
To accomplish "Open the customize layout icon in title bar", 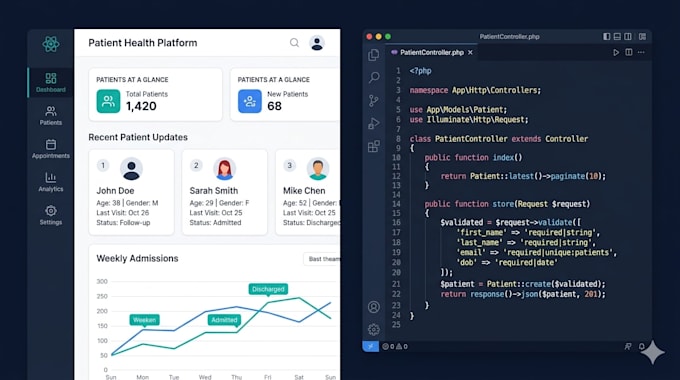I will [x=642, y=36].
